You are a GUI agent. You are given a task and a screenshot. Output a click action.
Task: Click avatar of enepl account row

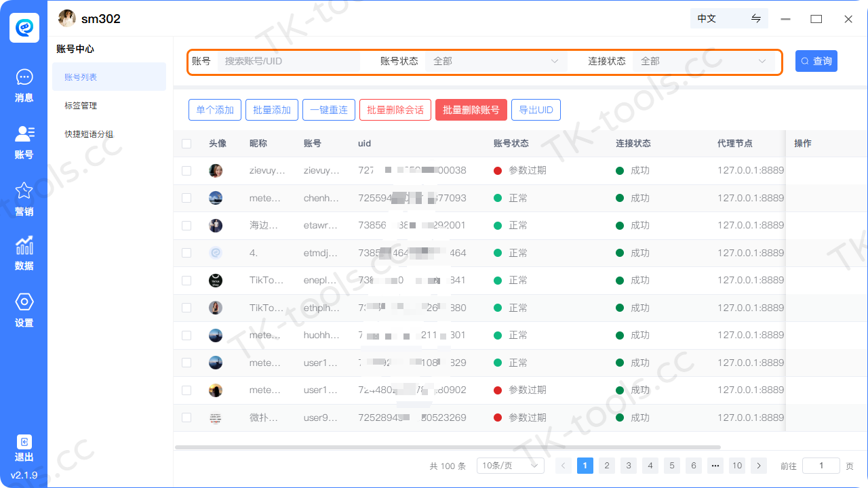[x=216, y=281]
